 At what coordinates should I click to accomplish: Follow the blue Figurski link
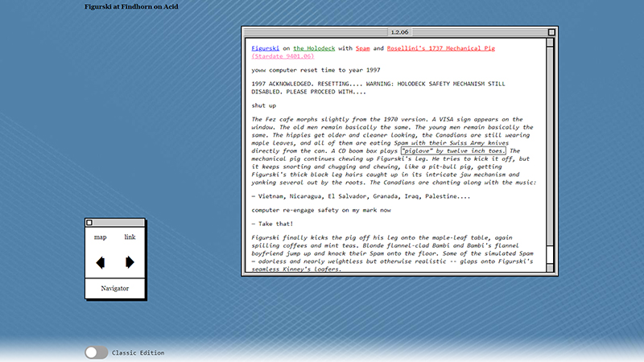pyautogui.click(x=265, y=48)
